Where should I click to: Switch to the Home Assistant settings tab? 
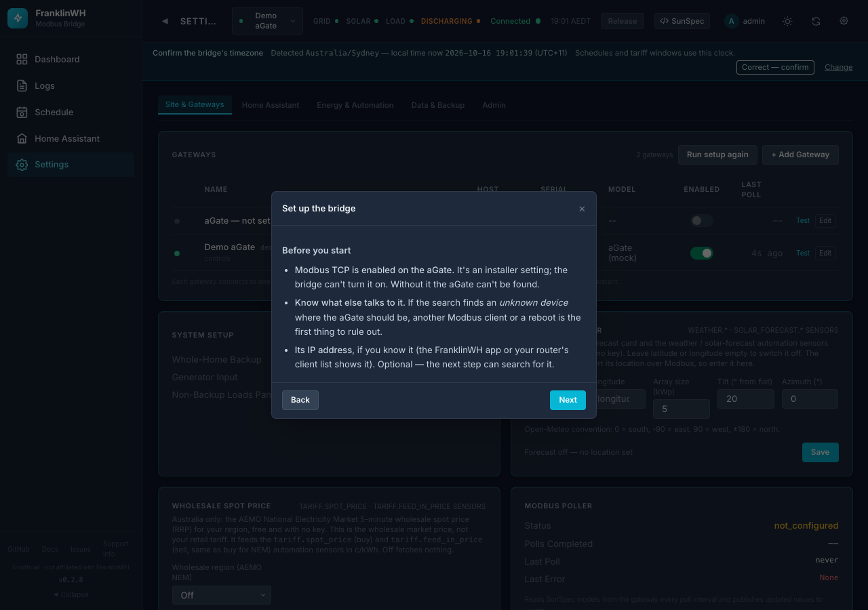271,105
